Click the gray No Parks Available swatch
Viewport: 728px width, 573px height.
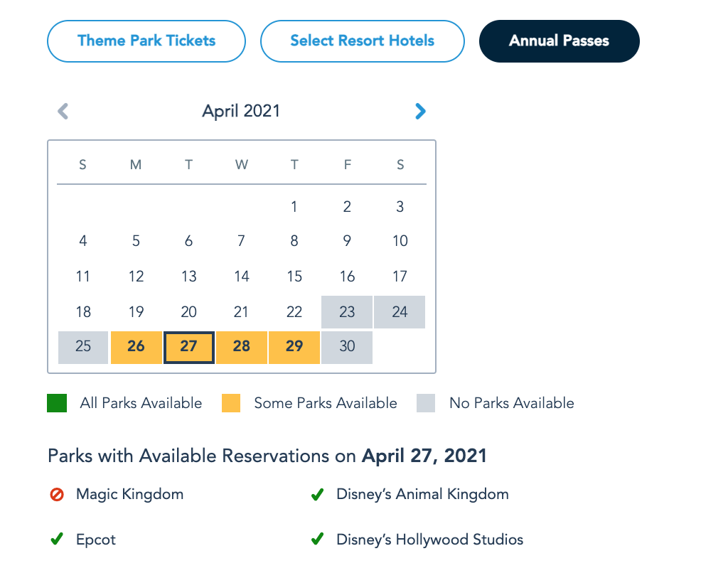pyautogui.click(x=426, y=403)
